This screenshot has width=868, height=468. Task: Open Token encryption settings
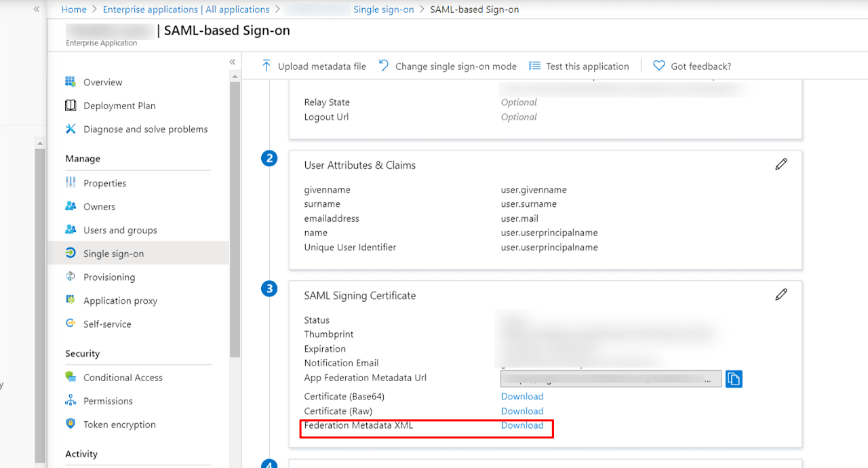(x=119, y=425)
